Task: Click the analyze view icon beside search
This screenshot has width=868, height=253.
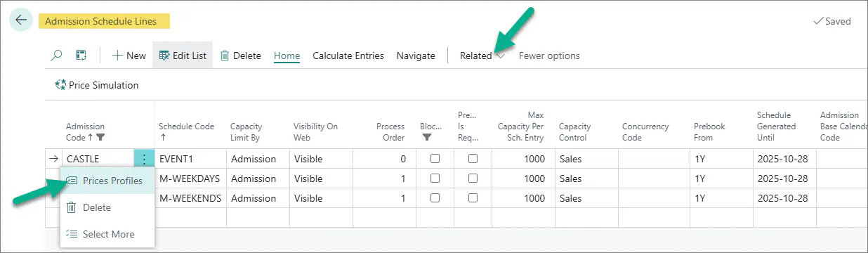Action: (81, 56)
